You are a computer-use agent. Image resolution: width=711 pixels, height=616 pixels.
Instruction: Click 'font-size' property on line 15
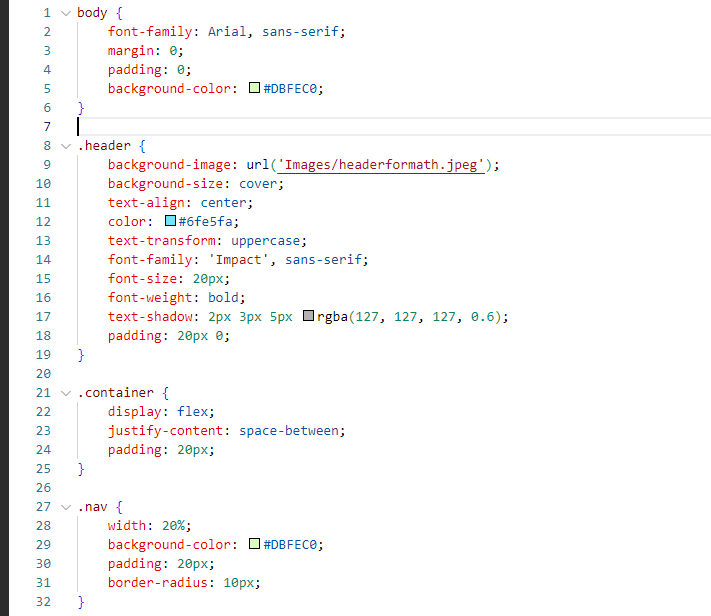[x=142, y=279]
